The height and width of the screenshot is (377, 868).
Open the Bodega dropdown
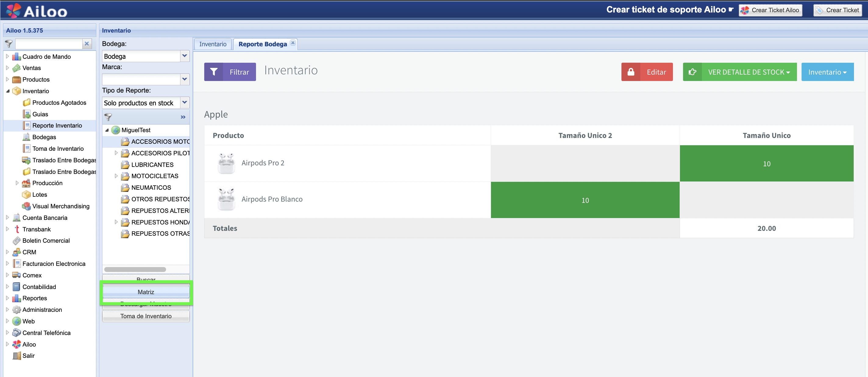(184, 56)
